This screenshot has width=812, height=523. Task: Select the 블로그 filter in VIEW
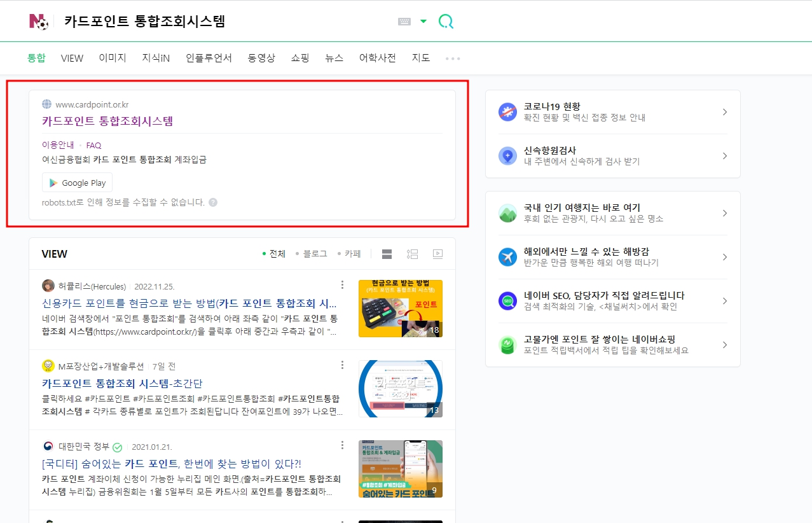(x=312, y=253)
